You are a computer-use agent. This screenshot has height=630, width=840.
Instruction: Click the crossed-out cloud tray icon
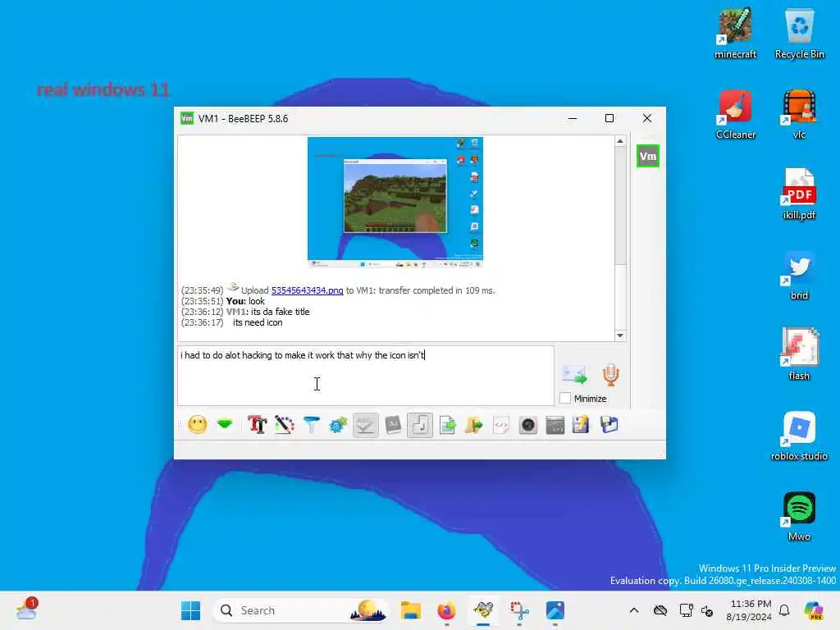pos(660,610)
